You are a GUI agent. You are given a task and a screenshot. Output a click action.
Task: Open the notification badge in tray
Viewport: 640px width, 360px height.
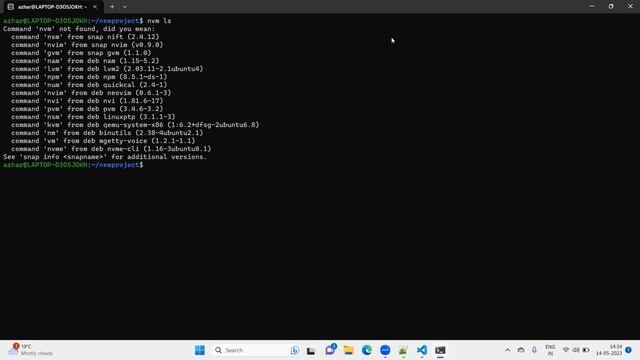pos(629,350)
